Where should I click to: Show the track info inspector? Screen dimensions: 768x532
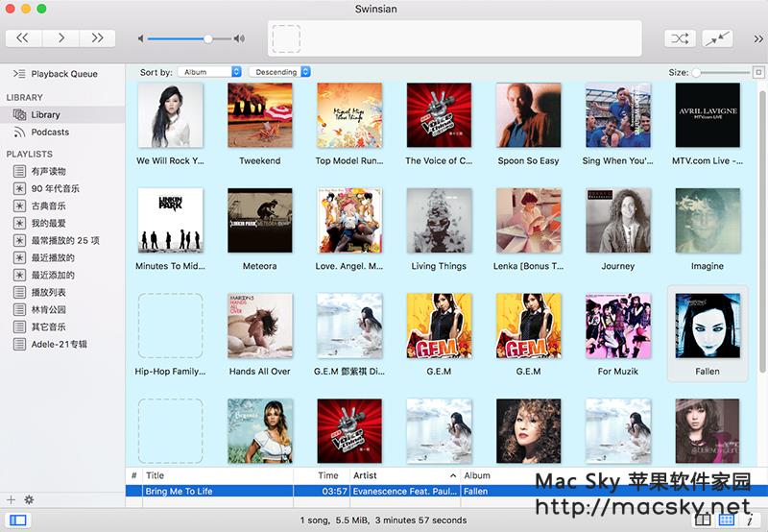pos(750,520)
